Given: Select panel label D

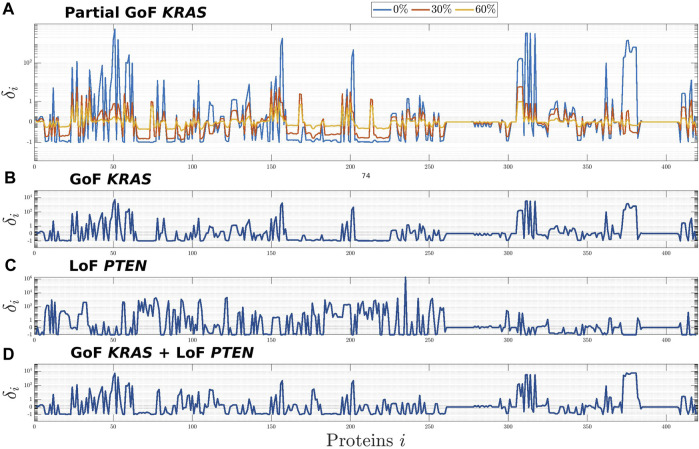Looking at the screenshot, I should [8, 350].
